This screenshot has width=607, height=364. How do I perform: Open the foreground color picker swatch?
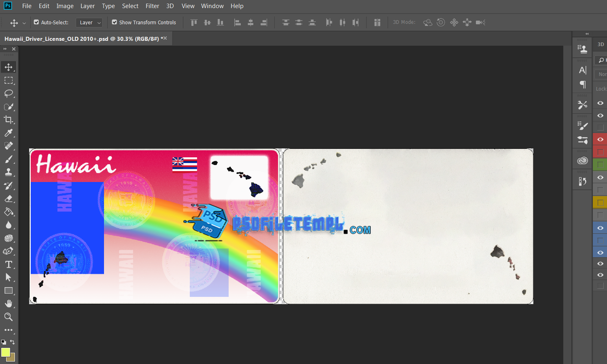pyautogui.click(x=5, y=352)
